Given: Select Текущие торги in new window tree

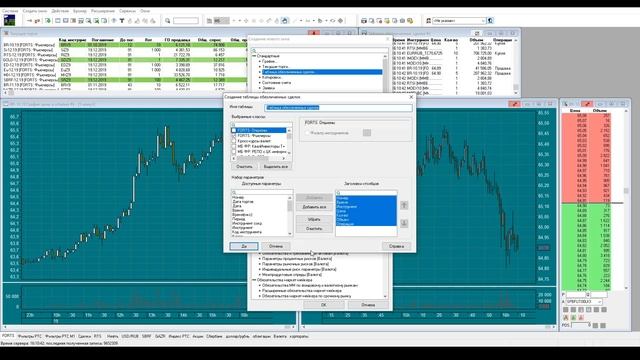Looking at the screenshot, I should (x=275, y=67).
